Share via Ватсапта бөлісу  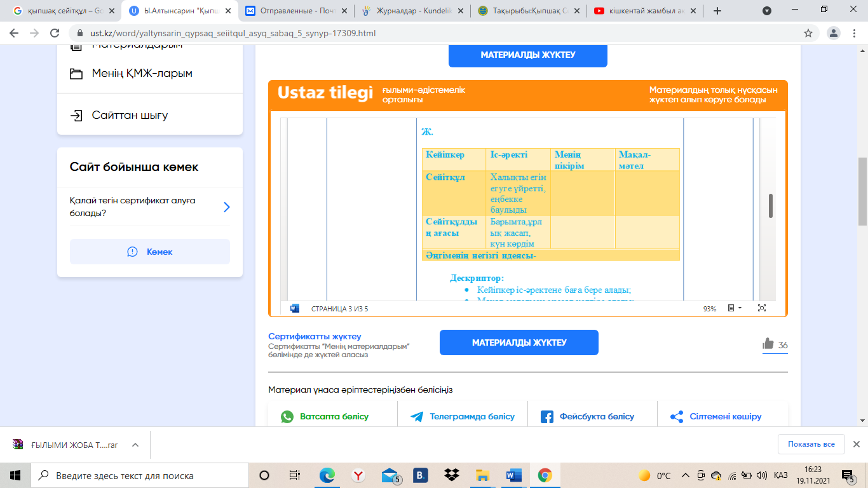pos(333,417)
